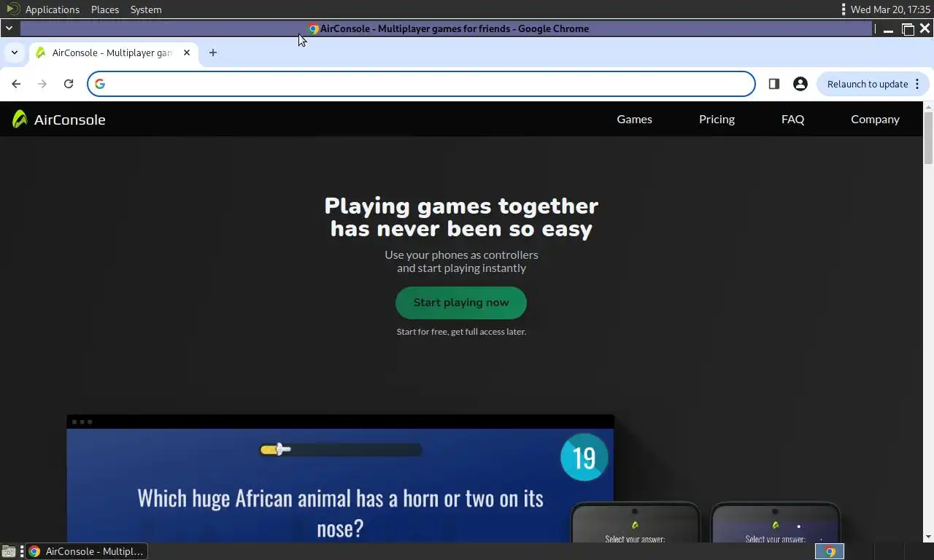The image size is (934, 560).
Task: Open the System menu in the top panel
Action: [x=146, y=9]
